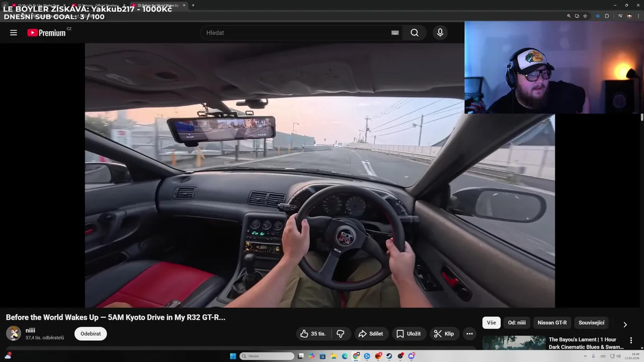Click the 35 tis. like count
The width and height of the screenshot is (644, 362).
point(318,334)
